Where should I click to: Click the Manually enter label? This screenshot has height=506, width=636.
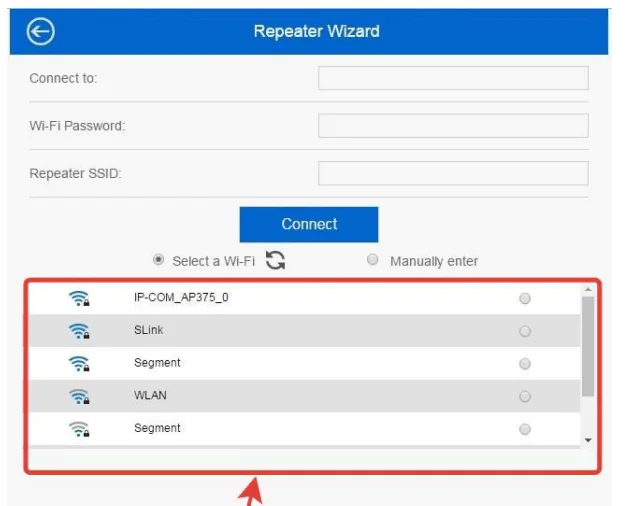coord(434,261)
